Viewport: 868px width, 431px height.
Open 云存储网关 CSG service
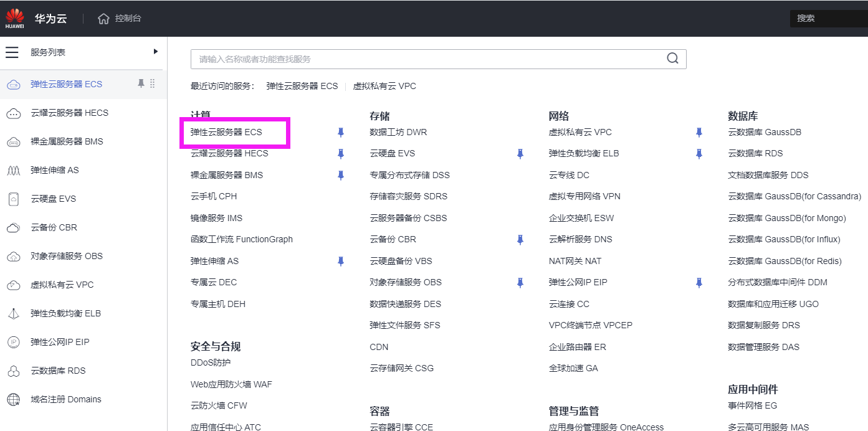point(401,368)
